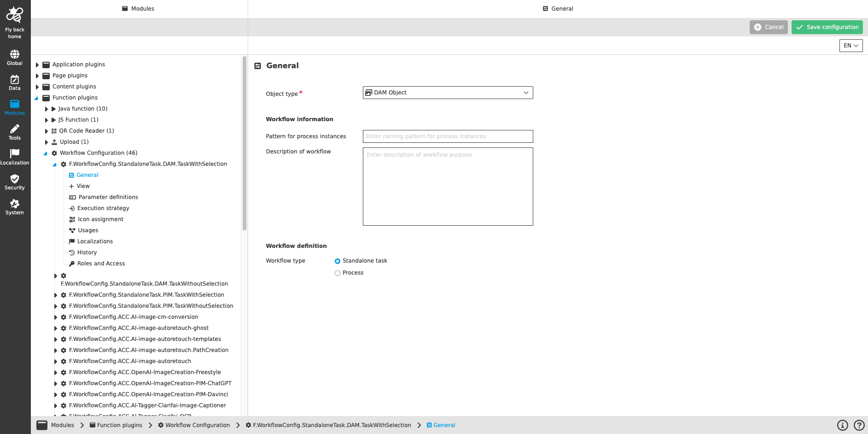Open the EN language selector

tap(851, 46)
